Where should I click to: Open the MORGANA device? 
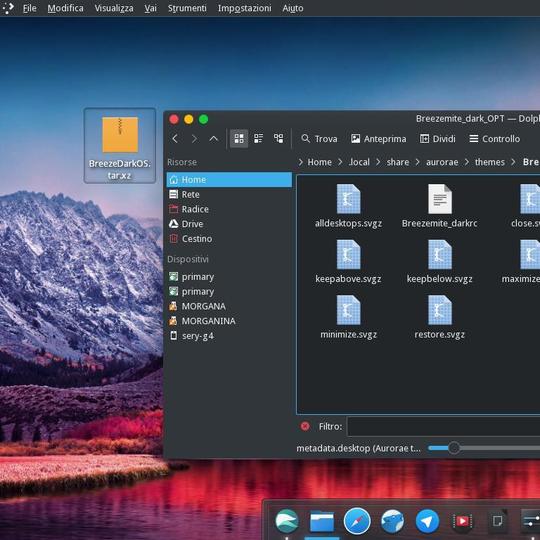pyautogui.click(x=229, y=307)
